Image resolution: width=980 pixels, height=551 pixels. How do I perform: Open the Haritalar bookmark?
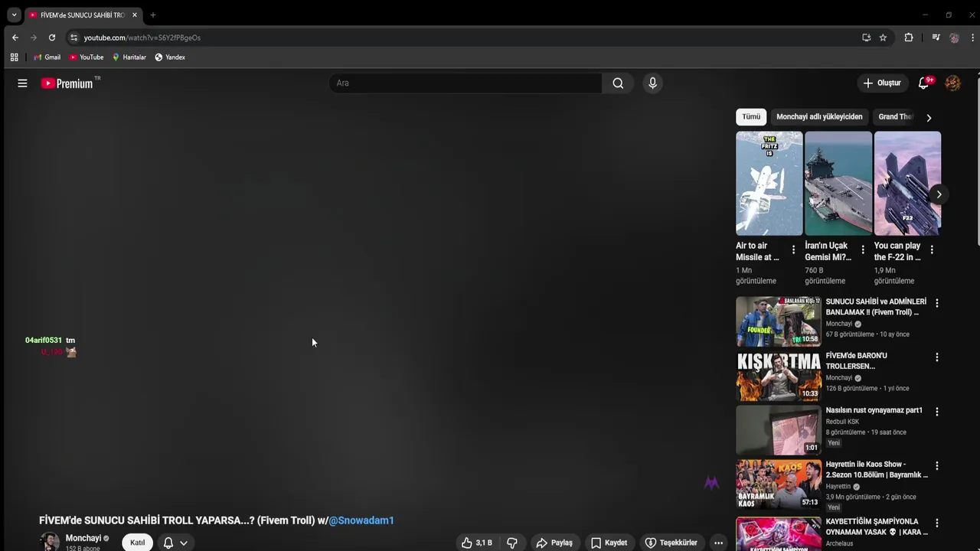[x=129, y=57]
